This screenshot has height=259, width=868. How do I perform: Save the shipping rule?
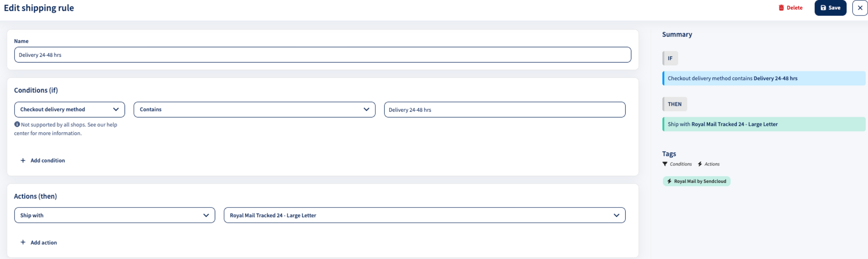(x=830, y=8)
